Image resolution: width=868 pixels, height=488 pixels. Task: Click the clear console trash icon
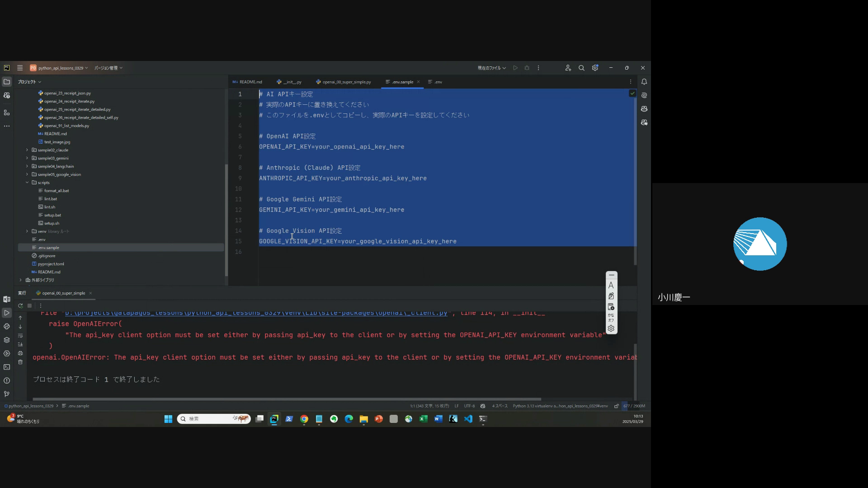20,362
